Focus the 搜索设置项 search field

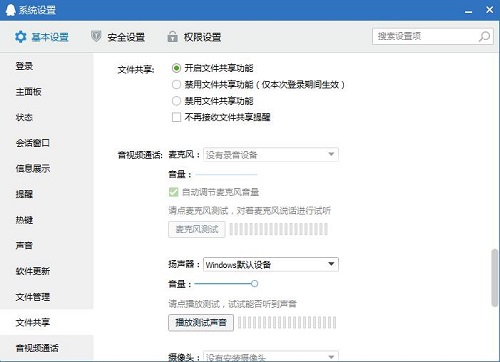point(433,36)
